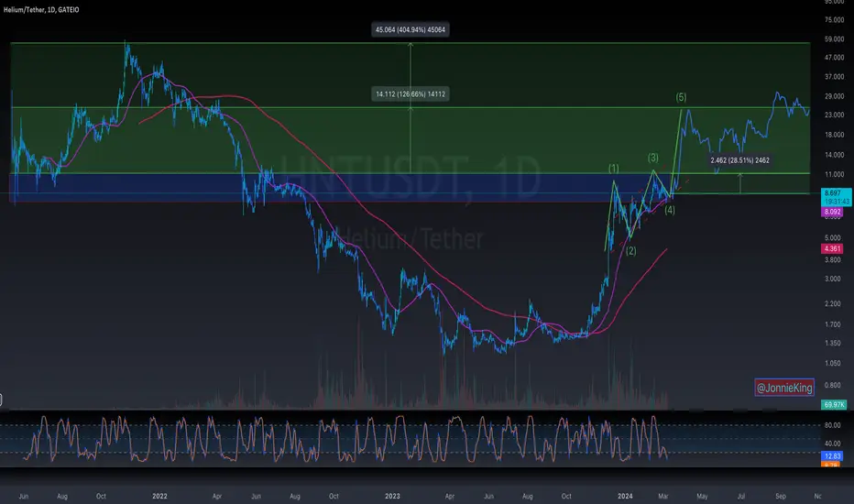
Task: Click 3.000 on the price axis
Action: 832,279
